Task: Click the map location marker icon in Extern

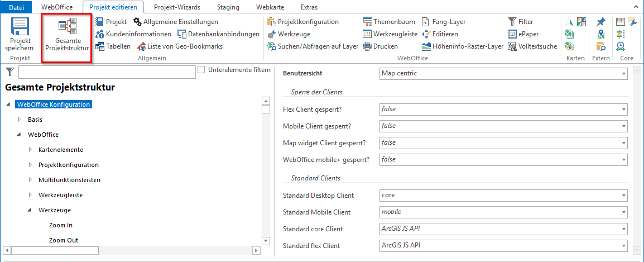Action: (x=601, y=34)
